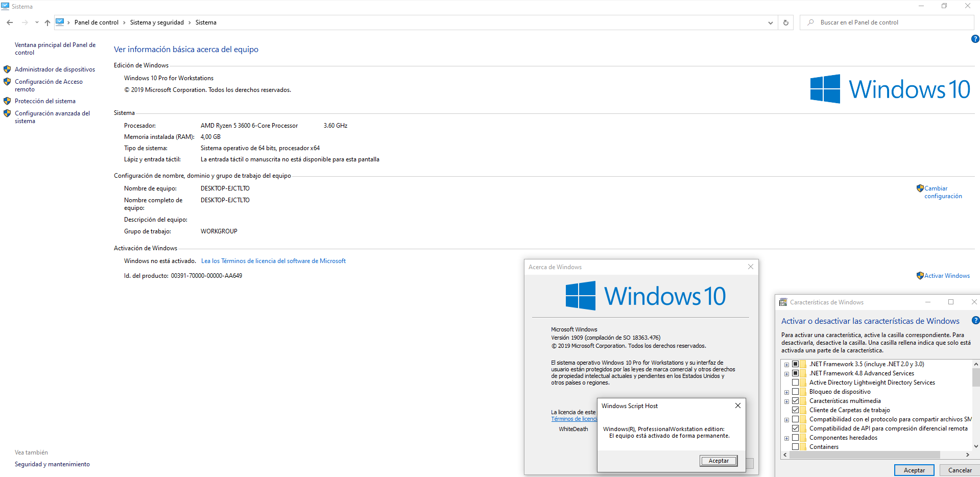
Task: Select 'Panel de control' breadcrumb
Action: tap(97, 22)
